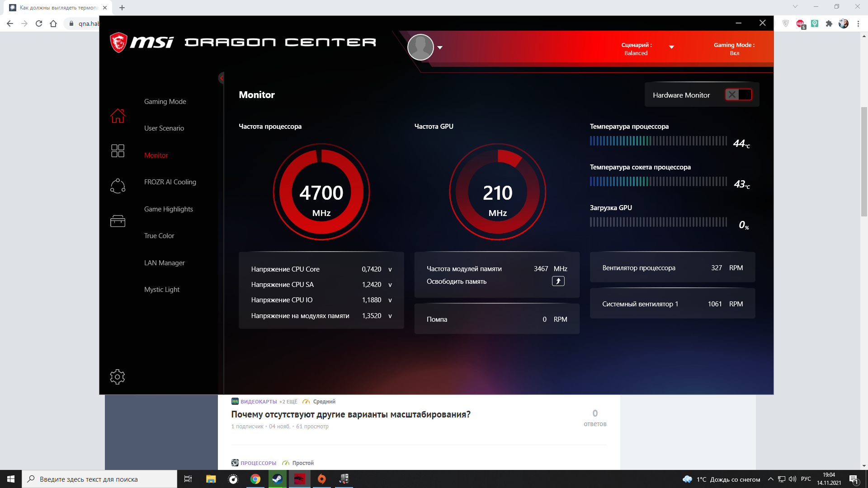The width and height of the screenshot is (868, 488).
Task: Select FROZR AI Cooling menu item
Action: [170, 182]
